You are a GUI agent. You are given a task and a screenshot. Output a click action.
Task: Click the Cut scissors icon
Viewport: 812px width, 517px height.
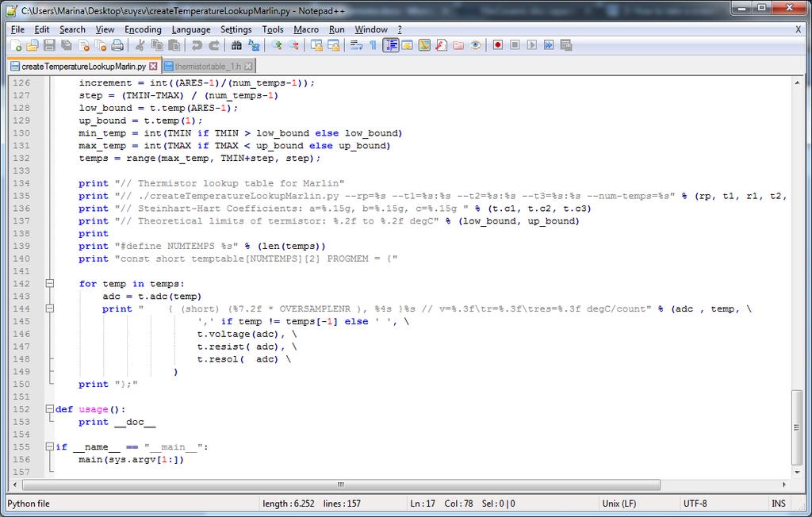[x=140, y=45]
